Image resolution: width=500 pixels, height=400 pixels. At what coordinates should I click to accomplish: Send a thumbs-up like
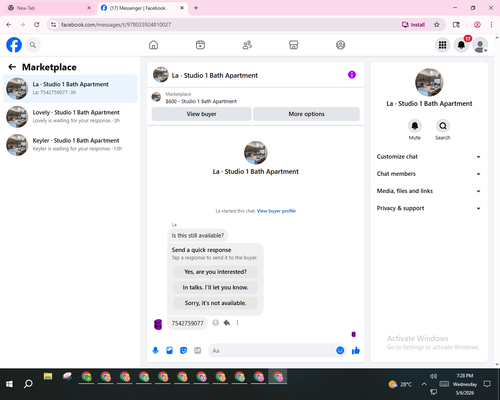coord(356,350)
